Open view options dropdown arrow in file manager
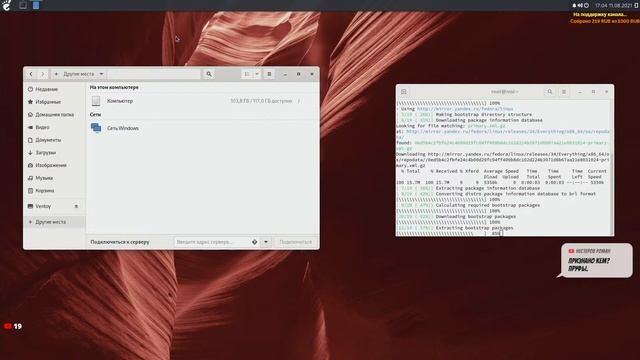This screenshot has width=640, height=360. pyautogui.click(x=257, y=74)
